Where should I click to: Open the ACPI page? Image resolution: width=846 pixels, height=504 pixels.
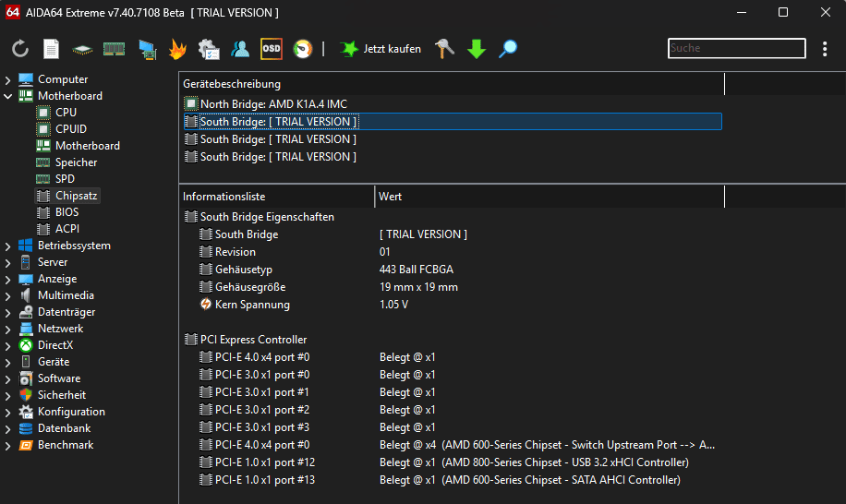pyautogui.click(x=66, y=229)
